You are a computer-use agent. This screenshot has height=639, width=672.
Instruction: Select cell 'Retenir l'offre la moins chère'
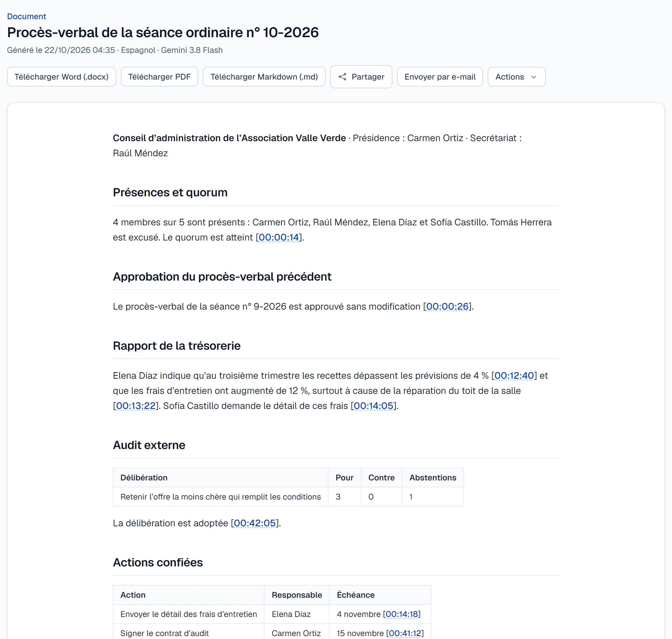point(221,497)
